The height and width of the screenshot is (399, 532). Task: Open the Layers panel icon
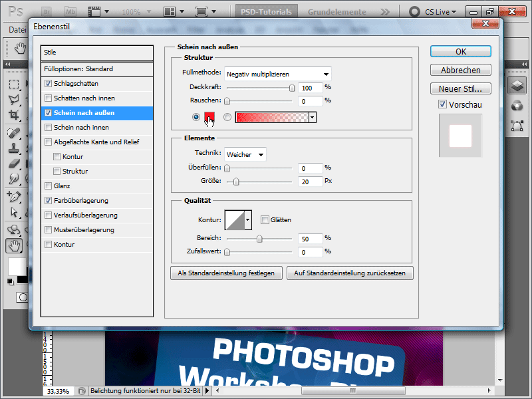(x=517, y=85)
